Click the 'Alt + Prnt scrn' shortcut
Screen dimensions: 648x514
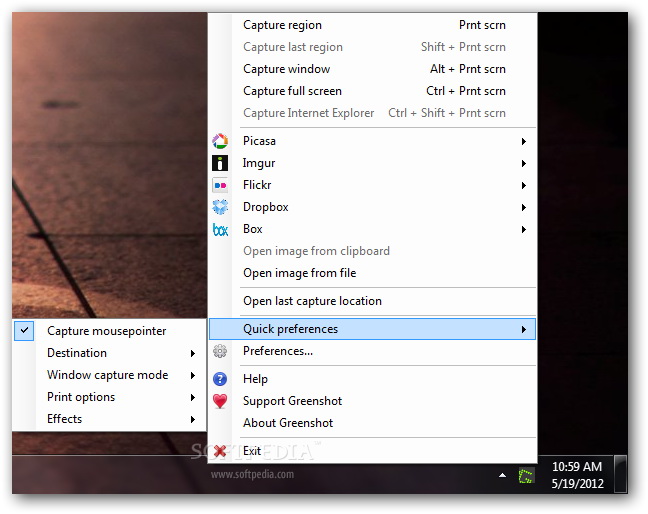tap(468, 69)
